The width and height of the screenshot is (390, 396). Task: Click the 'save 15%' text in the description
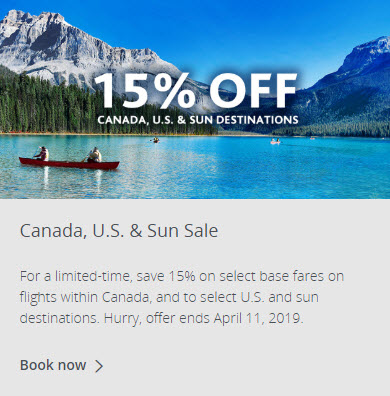coord(166,276)
